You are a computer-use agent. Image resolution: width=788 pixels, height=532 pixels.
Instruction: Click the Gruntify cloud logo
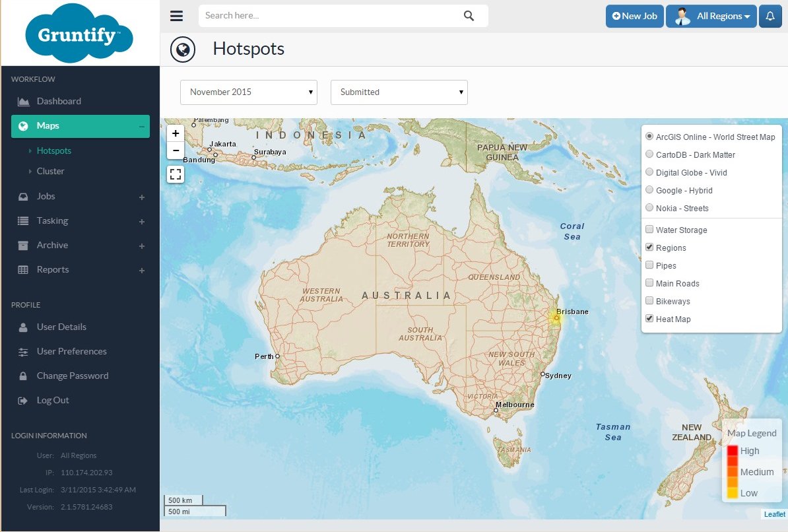pyautogui.click(x=79, y=32)
